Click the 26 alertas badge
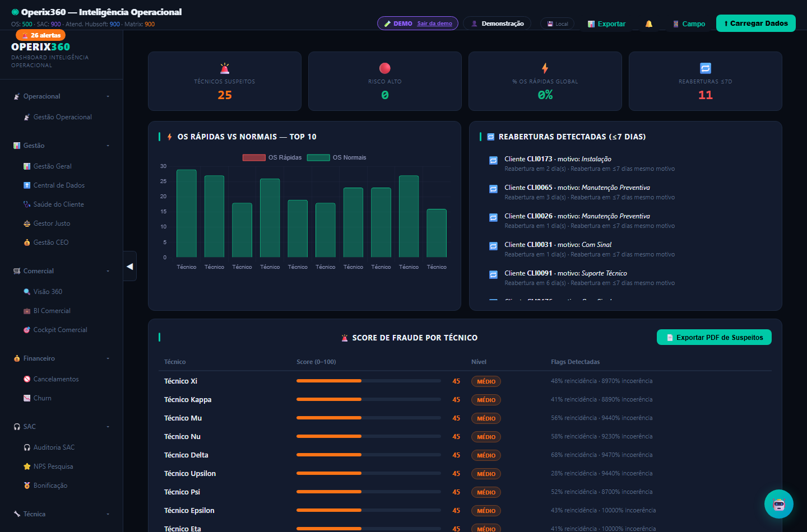The width and height of the screenshot is (807, 532). [41, 35]
